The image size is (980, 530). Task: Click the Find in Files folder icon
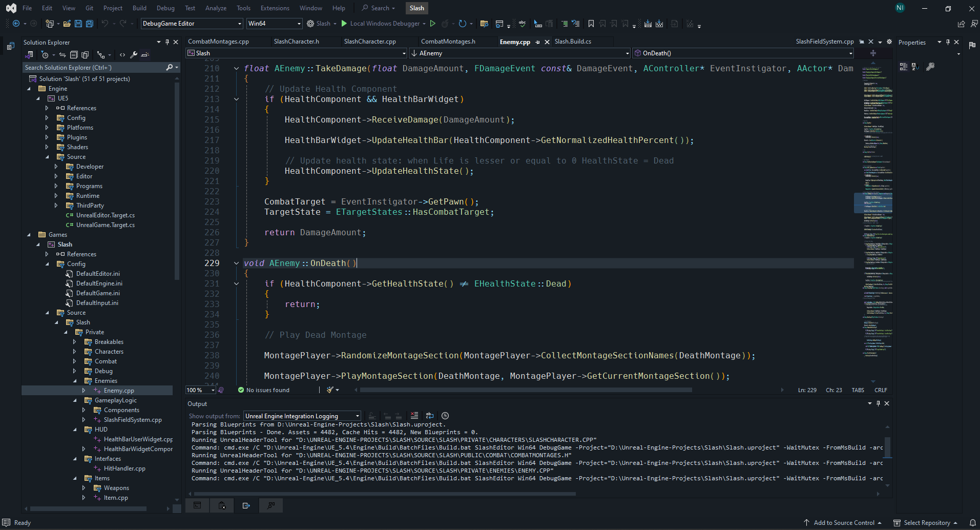[x=484, y=24]
